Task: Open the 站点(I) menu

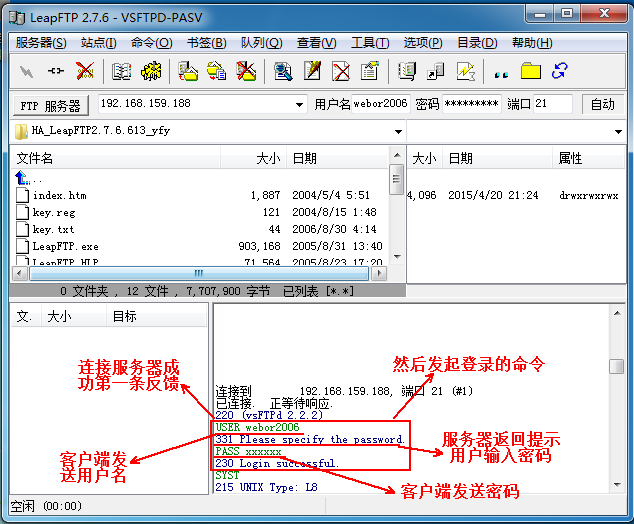Action: pyautogui.click(x=99, y=43)
